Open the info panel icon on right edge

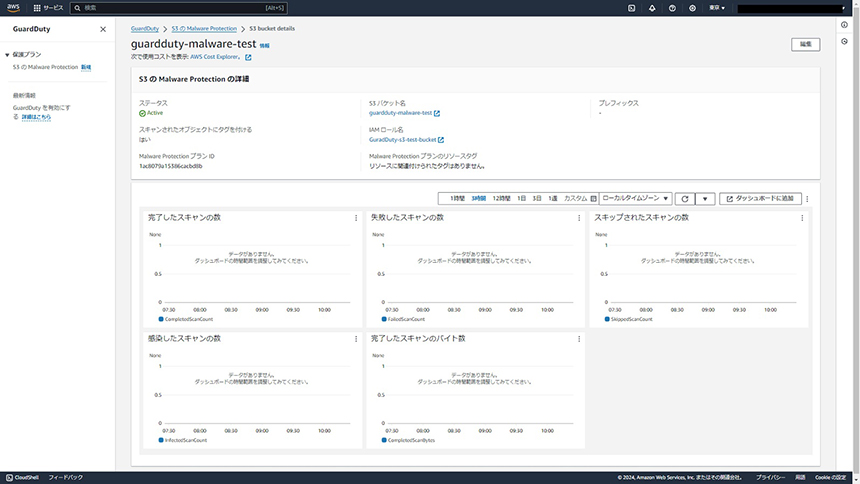[844, 25]
